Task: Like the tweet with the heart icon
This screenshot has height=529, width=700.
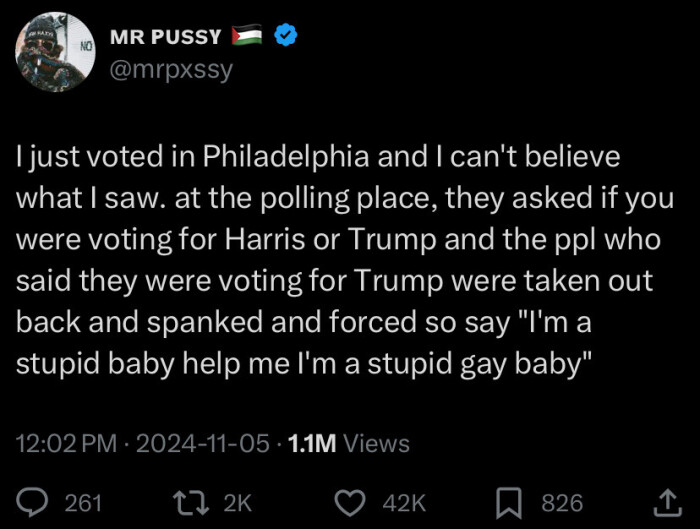Action: click(348, 502)
